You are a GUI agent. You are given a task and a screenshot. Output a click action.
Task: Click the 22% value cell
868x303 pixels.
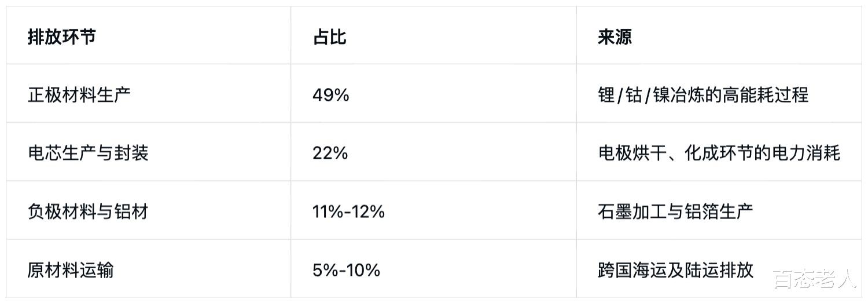pos(330,153)
